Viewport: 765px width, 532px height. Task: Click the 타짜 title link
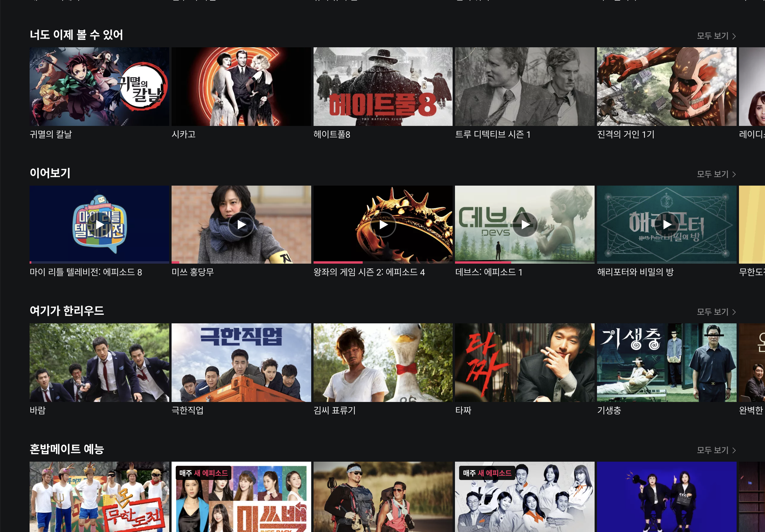pyautogui.click(x=463, y=411)
